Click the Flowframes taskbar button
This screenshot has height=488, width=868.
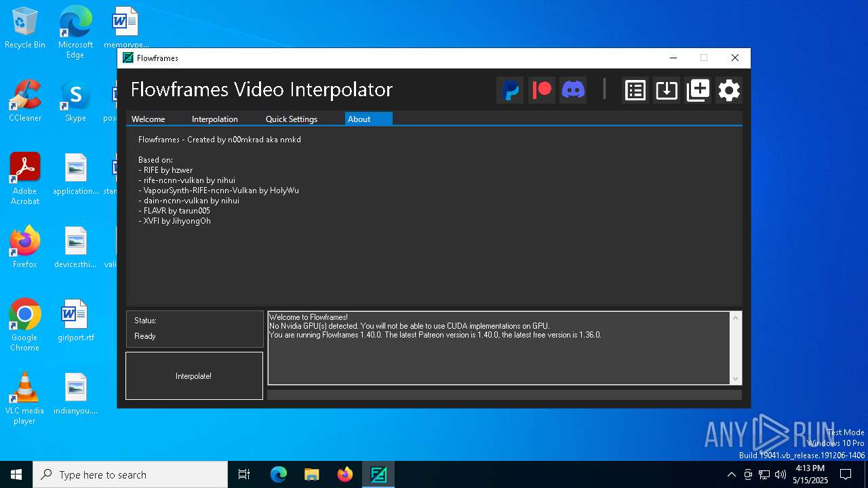(378, 474)
